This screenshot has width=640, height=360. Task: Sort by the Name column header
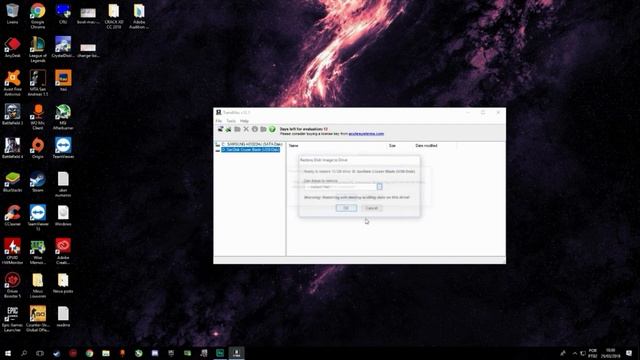[x=293, y=146]
